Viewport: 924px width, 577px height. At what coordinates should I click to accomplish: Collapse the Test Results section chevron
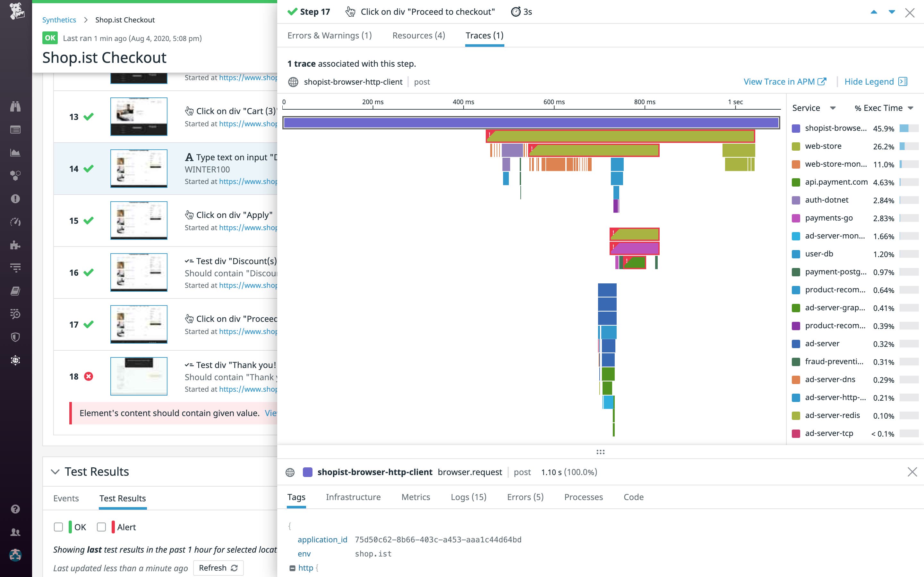(56, 472)
